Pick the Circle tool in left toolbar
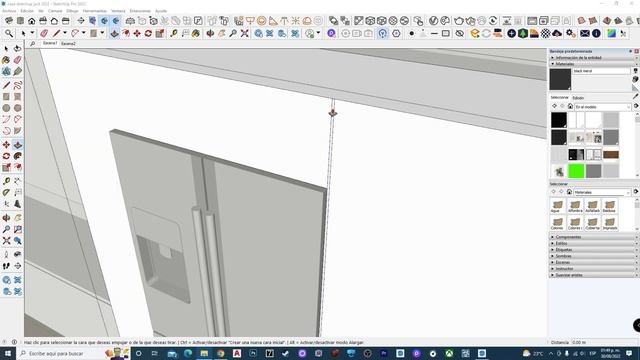Image resolution: width=640 pixels, height=360 pixels. click(6, 108)
